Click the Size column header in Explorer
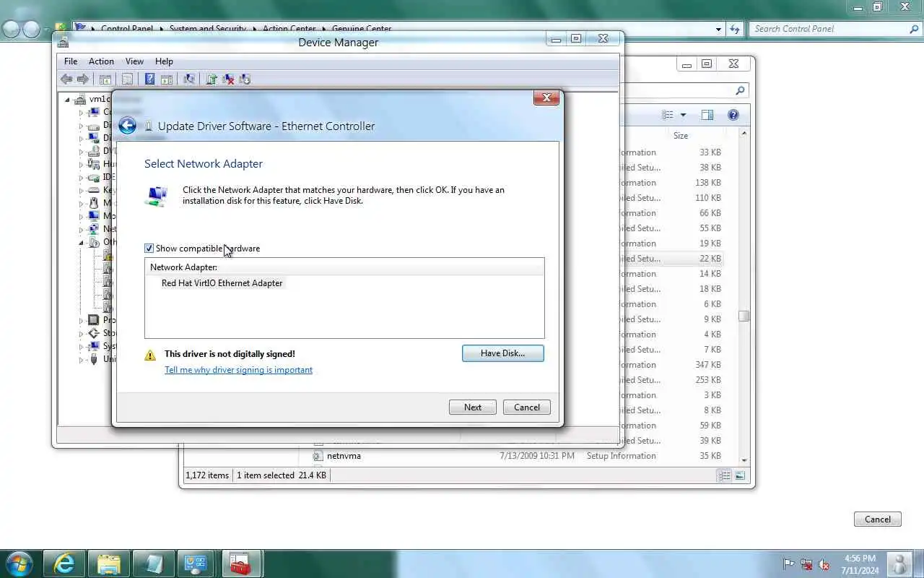 pyautogui.click(x=681, y=136)
